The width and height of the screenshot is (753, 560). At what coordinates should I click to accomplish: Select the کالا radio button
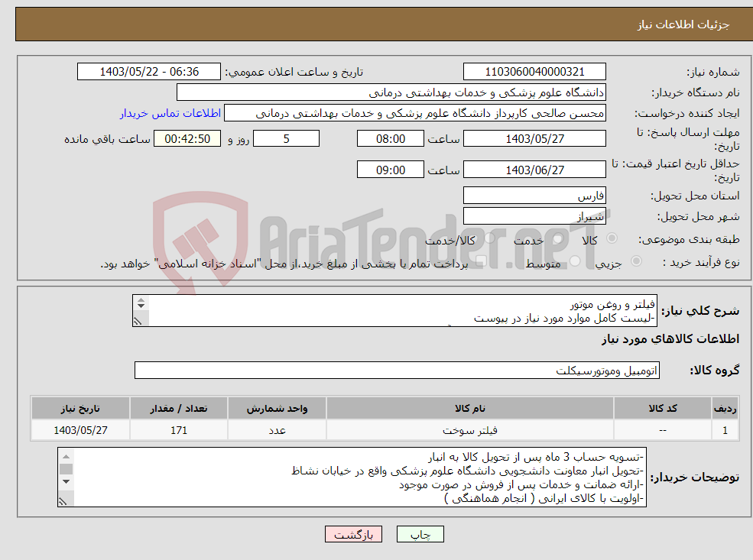click(612, 238)
